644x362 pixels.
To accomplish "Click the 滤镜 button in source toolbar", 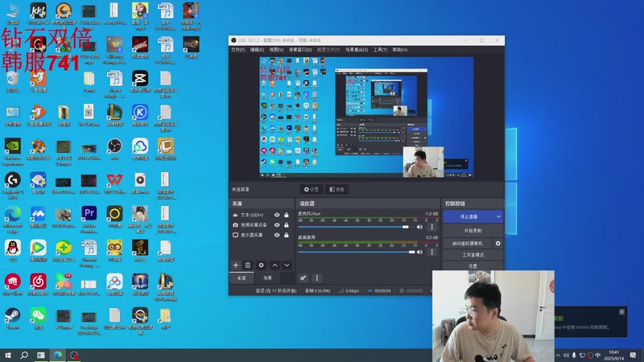I will (336, 189).
